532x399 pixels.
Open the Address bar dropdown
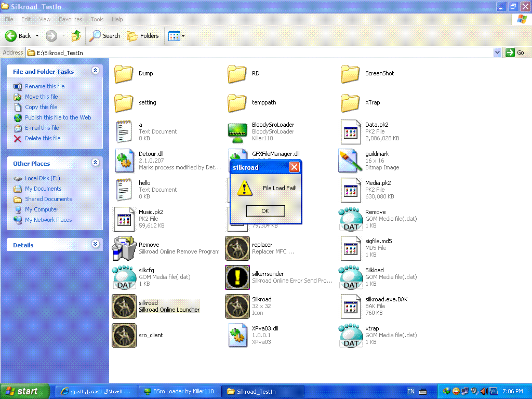[497, 52]
